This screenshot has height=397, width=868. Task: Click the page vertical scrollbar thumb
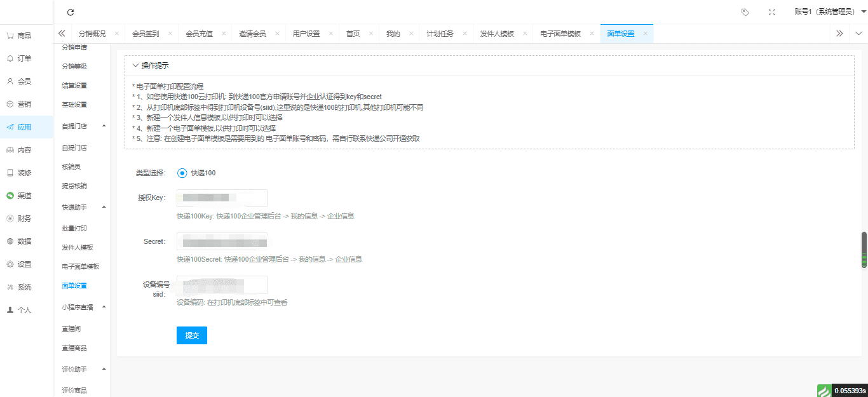[x=864, y=250]
